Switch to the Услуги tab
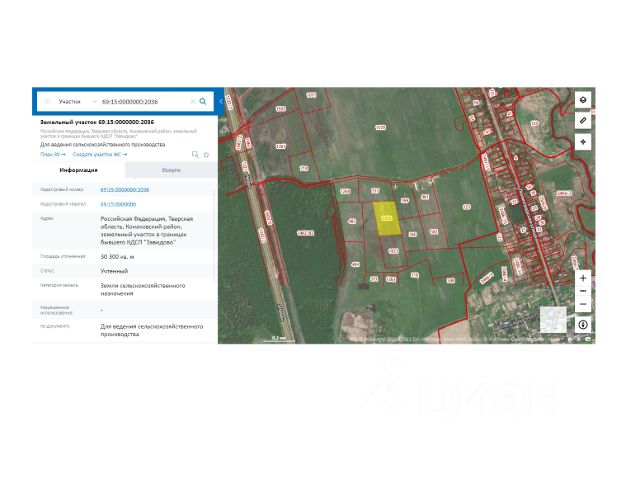This screenshot has height=480, width=640. coord(171,170)
